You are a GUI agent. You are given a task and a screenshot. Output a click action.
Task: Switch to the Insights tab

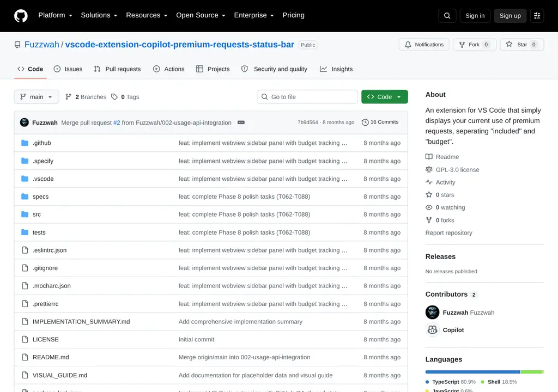pyautogui.click(x=336, y=69)
